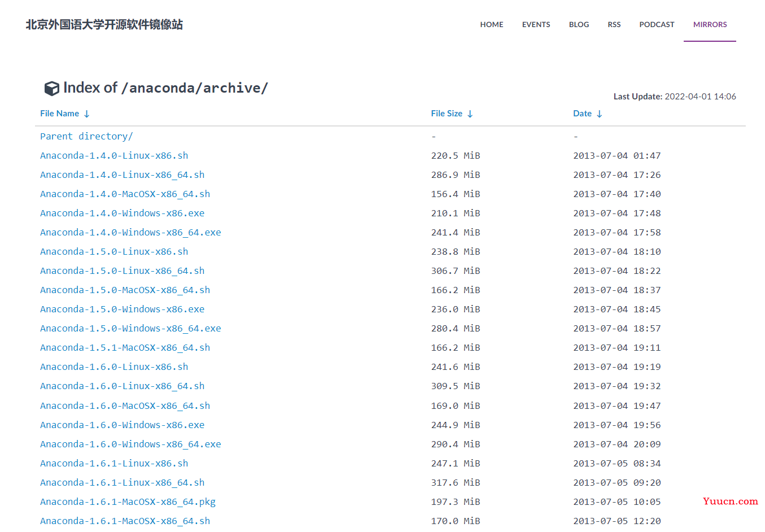Click the date 2013-07-04 19:11

[617, 347]
